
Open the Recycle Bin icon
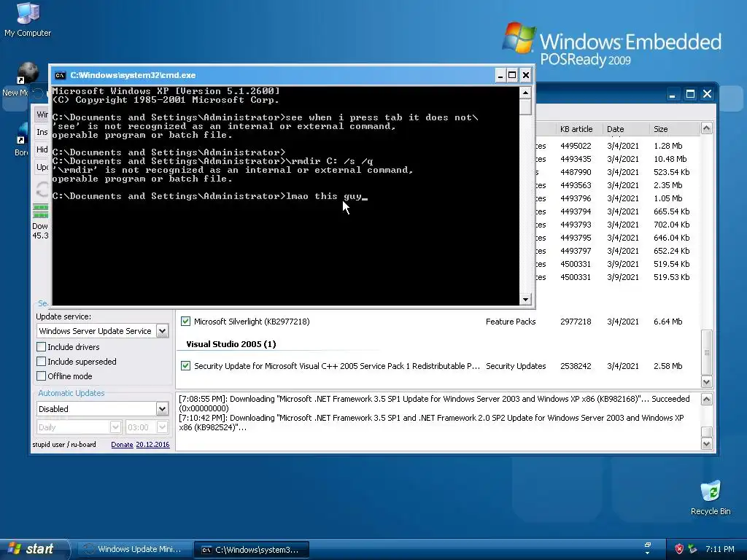tap(711, 497)
